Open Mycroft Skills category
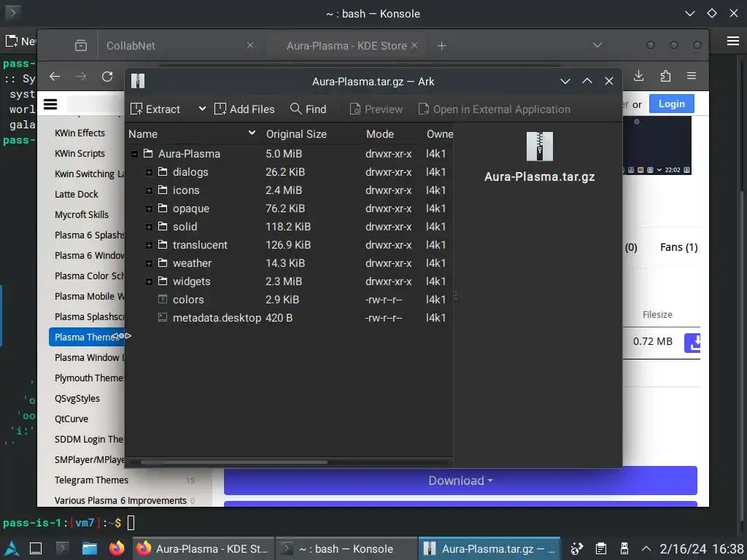This screenshot has height=560, width=747. pyautogui.click(x=82, y=215)
